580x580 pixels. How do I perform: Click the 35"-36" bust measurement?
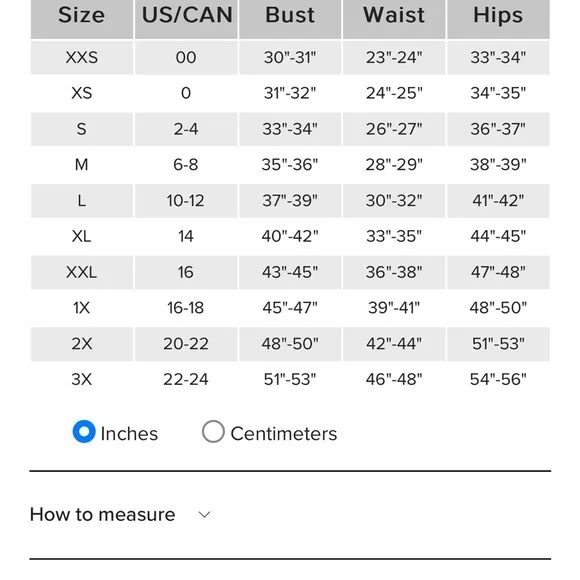[x=290, y=165]
